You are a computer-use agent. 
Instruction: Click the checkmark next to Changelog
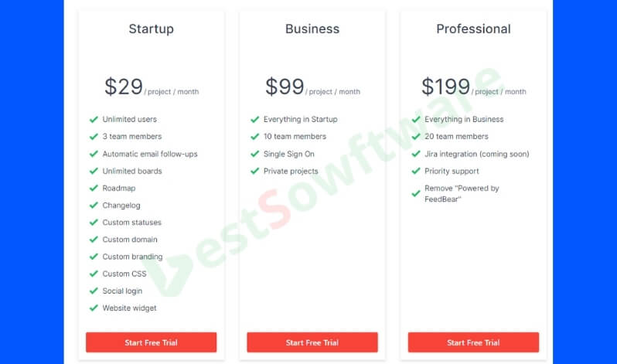point(94,206)
